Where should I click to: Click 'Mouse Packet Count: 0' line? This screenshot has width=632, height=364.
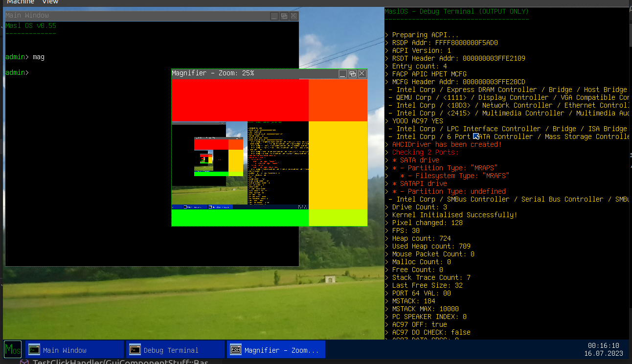point(429,254)
